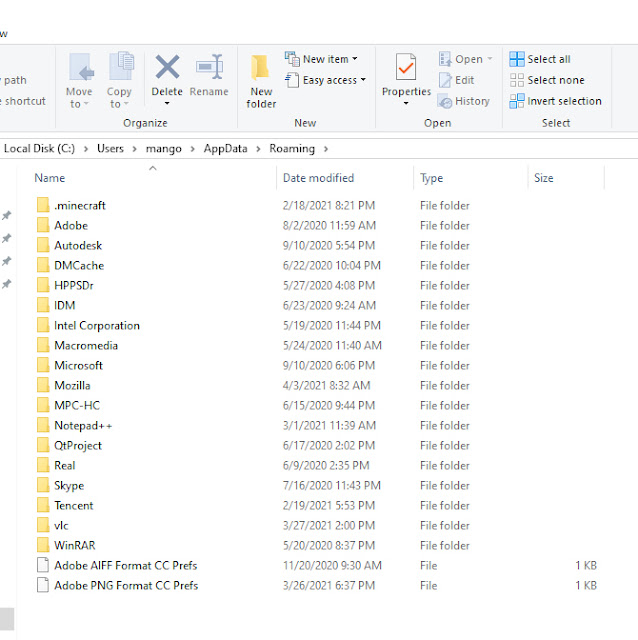The width and height of the screenshot is (638, 640).
Task: Create a New folder from the ribbon
Action: coord(261,81)
